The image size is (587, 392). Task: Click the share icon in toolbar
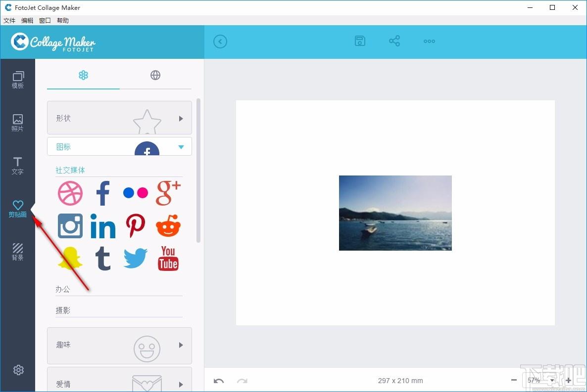tap(394, 41)
